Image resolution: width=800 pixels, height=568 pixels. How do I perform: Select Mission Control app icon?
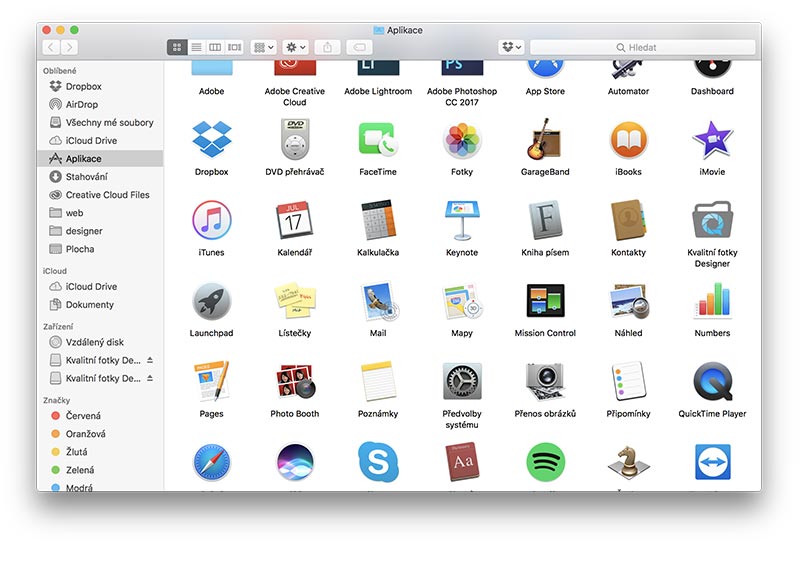pyautogui.click(x=545, y=301)
